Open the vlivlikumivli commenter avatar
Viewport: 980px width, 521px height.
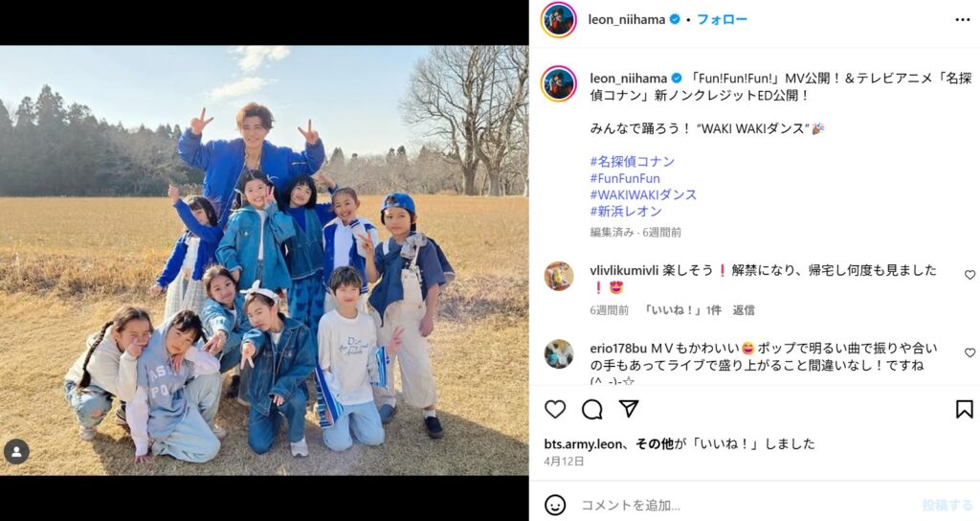(x=558, y=277)
